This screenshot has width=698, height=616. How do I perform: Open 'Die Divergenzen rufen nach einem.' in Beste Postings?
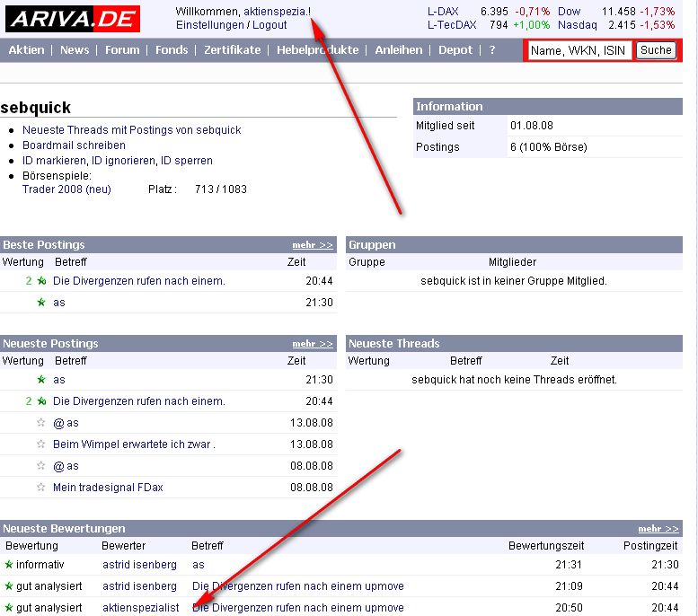tap(139, 281)
